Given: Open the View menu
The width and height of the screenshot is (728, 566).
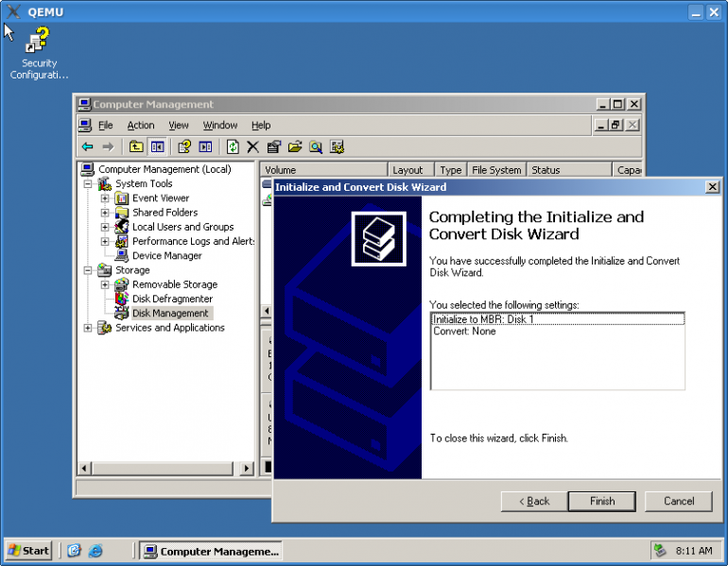Looking at the screenshot, I should coord(179,125).
